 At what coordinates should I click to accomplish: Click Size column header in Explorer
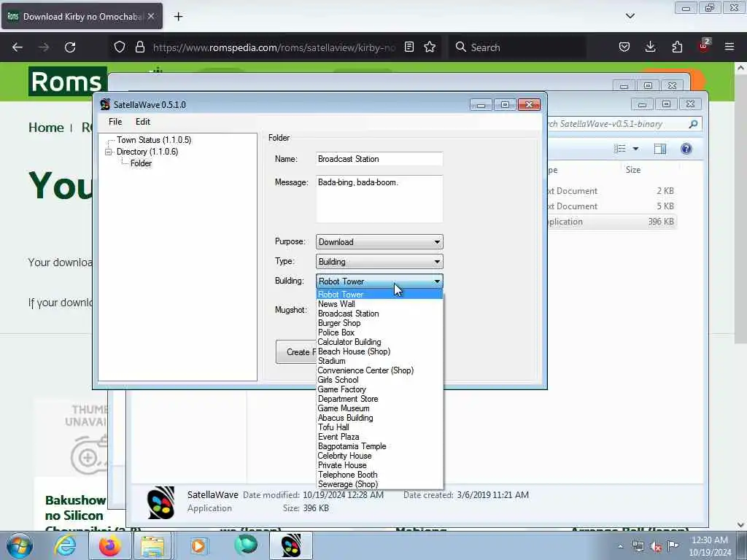click(x=633, y=170)
